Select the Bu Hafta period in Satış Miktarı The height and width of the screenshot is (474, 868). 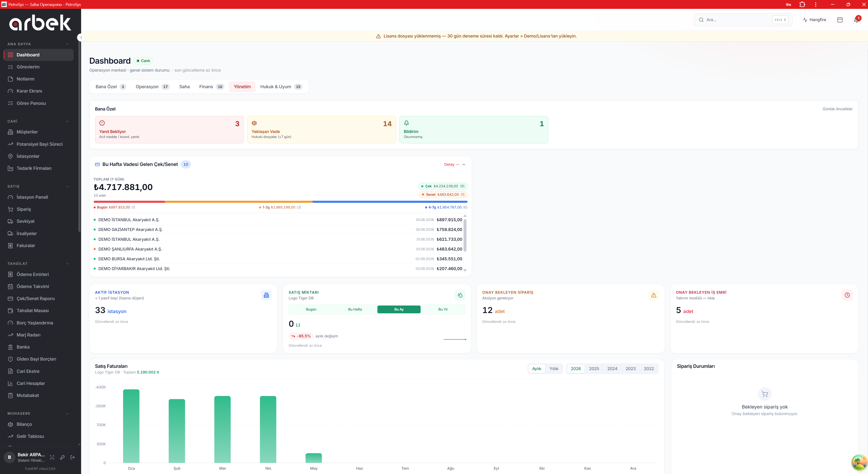[355, 309]
